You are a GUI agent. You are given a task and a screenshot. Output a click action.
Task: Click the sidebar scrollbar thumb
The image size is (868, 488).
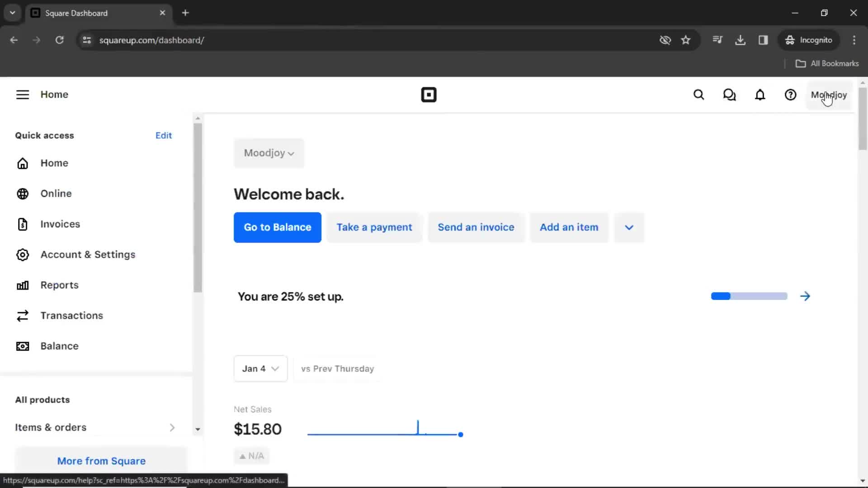[198, 208]
